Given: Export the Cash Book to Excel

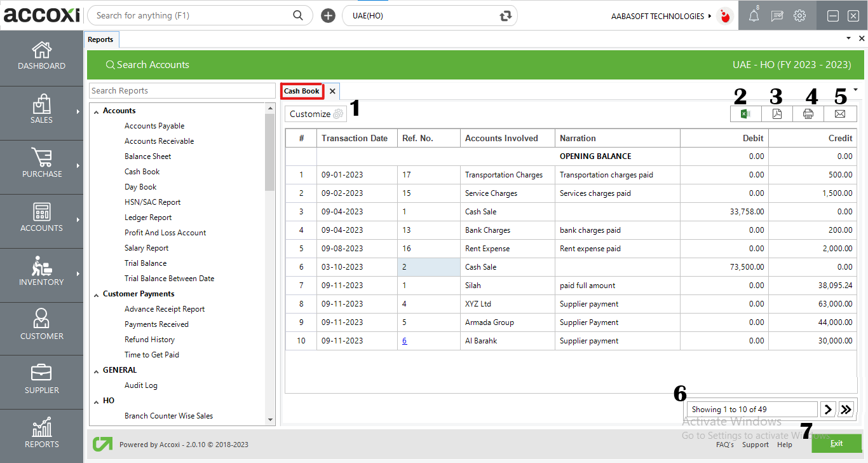Looking at the screenshot, I should [x=745, y=114].
